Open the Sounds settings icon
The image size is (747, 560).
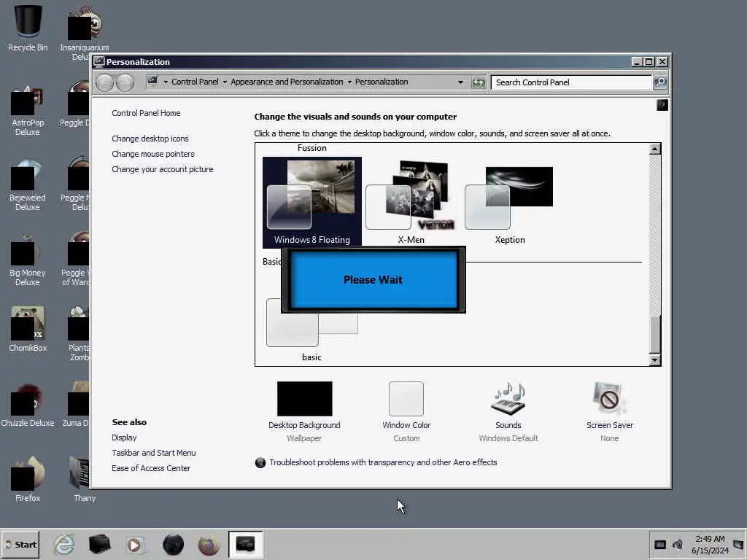(x=508, y=399)
